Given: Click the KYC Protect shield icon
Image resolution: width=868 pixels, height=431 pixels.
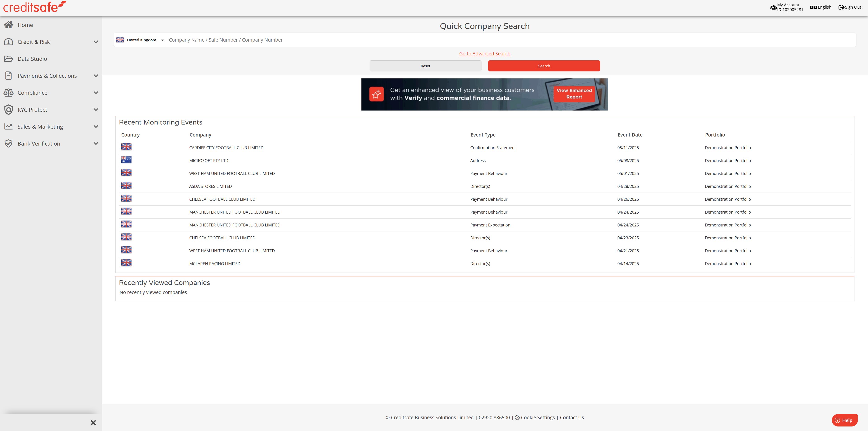Looking at the screenshot, I should point(8,110).
